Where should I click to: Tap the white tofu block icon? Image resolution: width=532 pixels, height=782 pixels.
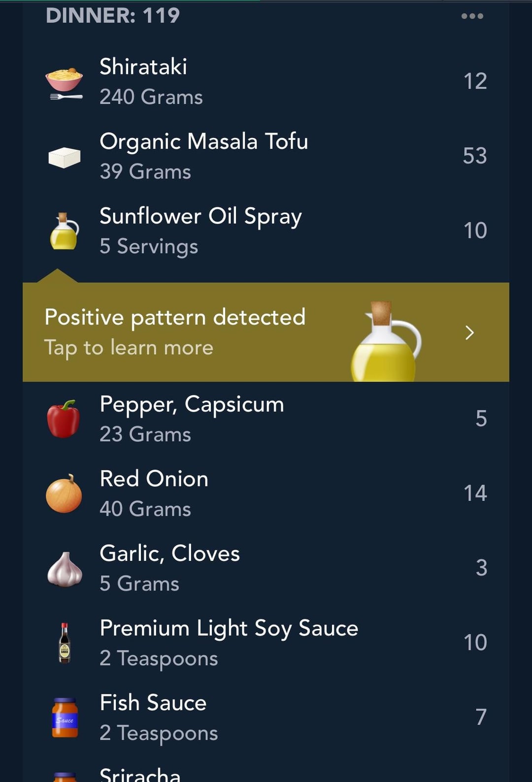(x=65, y=158)
